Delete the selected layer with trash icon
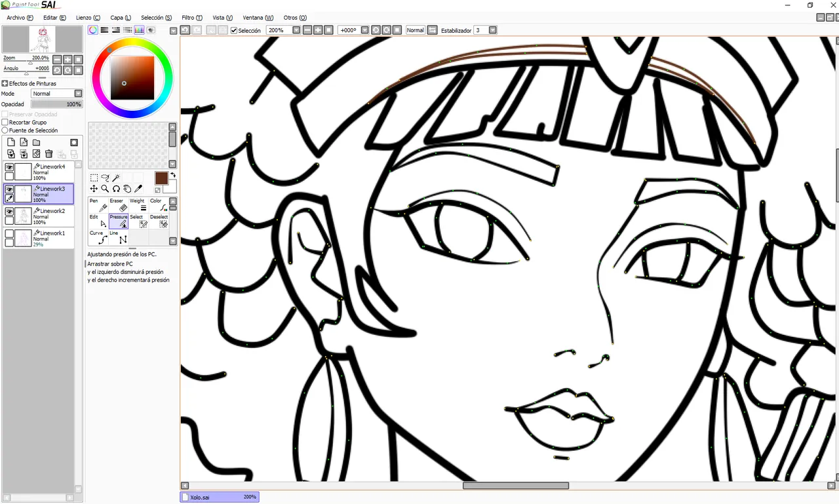 [x=49, y=154]
